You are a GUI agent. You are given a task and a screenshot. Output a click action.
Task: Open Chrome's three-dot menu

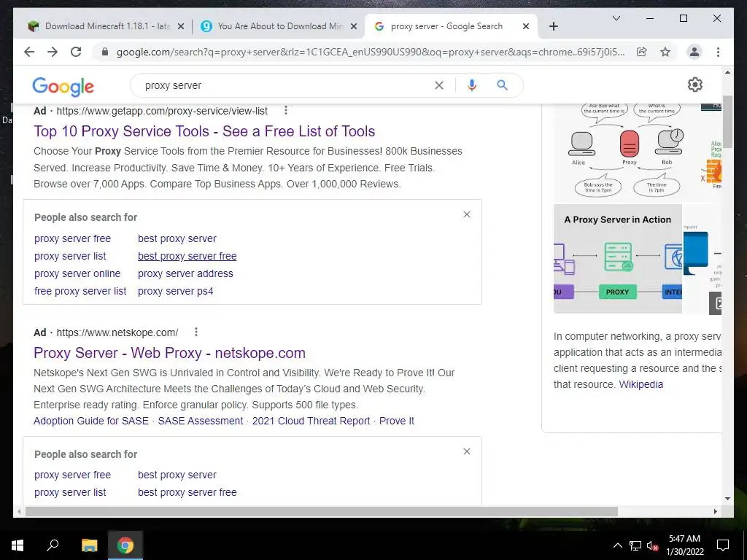coord(718,52)
